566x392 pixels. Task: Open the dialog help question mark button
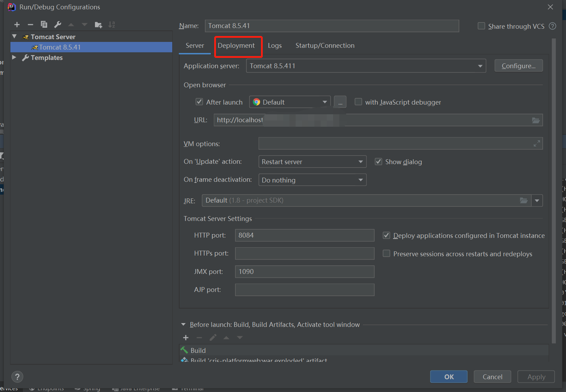(x=17, y=377)
